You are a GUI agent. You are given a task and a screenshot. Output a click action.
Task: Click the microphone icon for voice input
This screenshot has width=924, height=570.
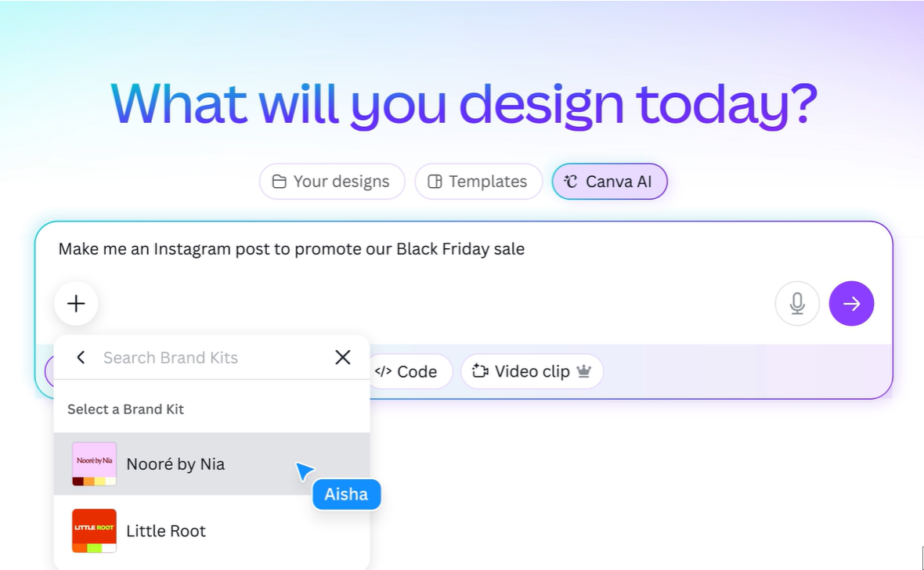point(796,303)
